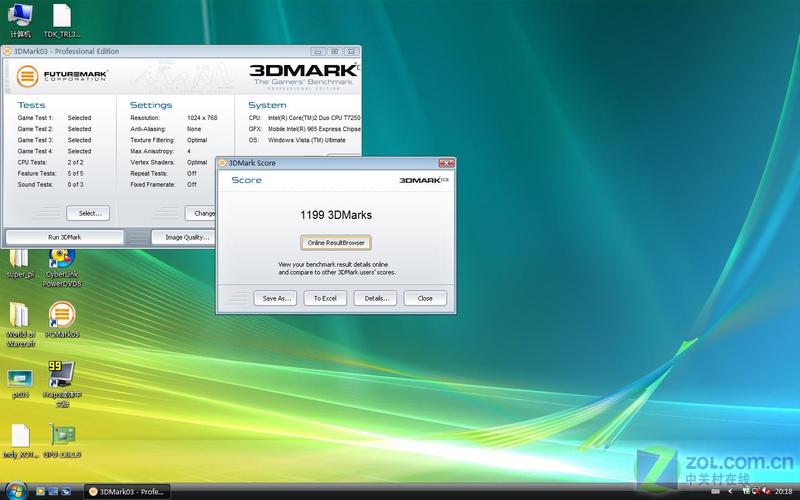Click the Futuremark logo in 3DMark03 window

click(x=62, y=77)
